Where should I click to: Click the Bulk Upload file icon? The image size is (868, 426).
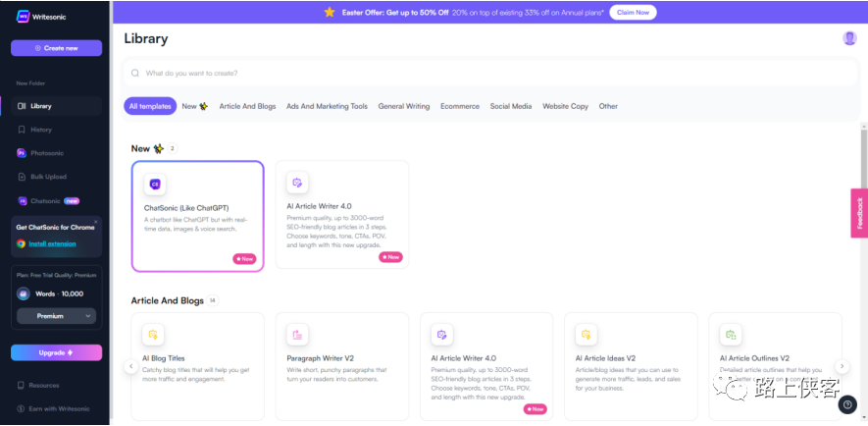22,177
